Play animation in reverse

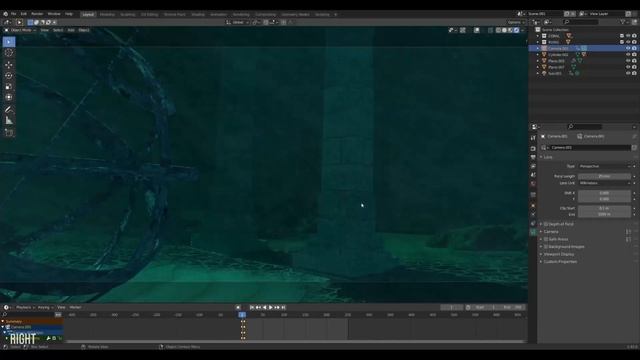coord(264,307)
